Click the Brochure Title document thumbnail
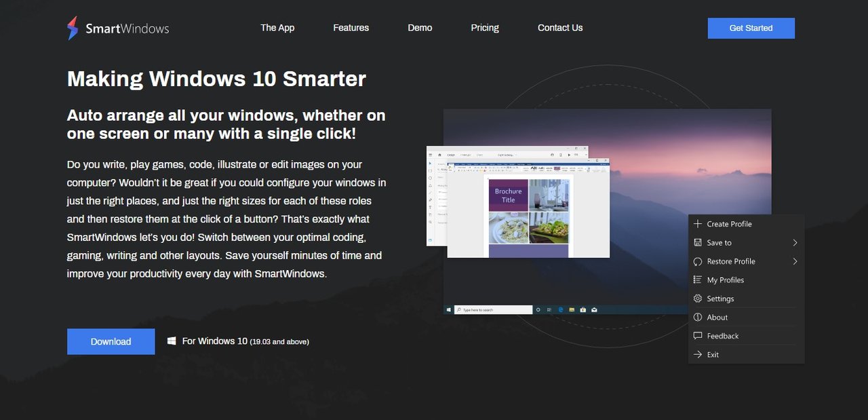Screen dimensions: 868x420 tap(509, 195)
